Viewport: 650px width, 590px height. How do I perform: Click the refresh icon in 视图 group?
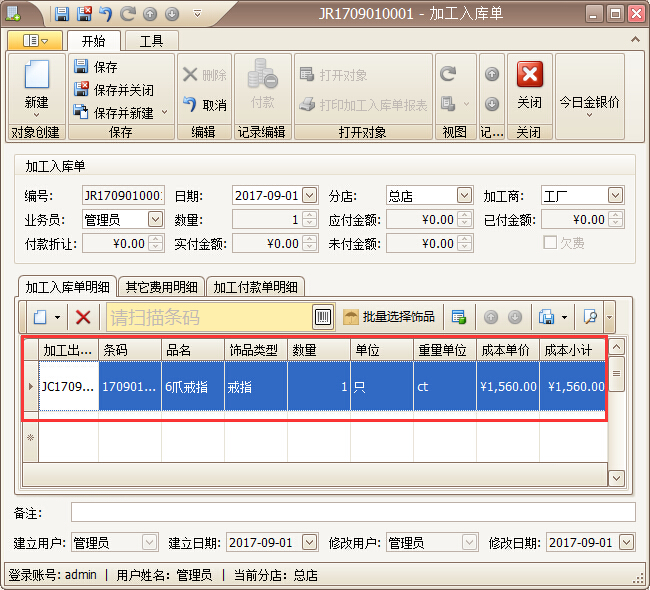click(x=448, y=74)
